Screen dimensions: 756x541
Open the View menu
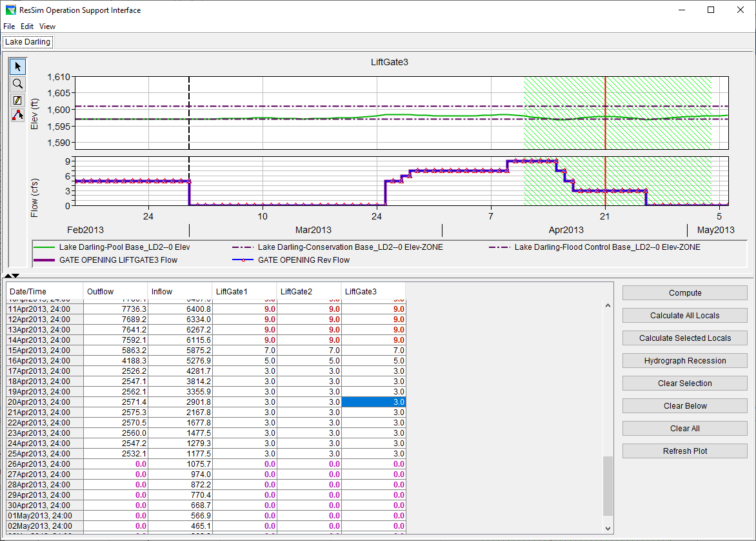[48, 26]
